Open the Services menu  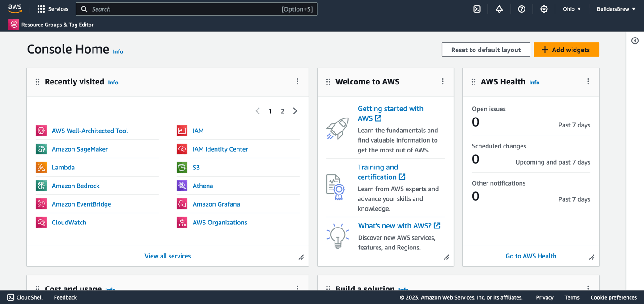click(53, 9)
